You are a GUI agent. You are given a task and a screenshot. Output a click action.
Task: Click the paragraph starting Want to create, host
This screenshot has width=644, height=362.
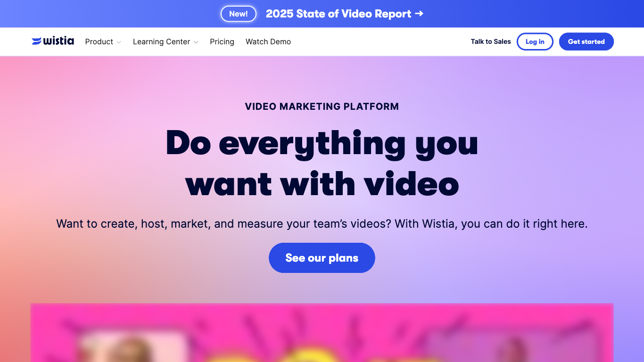click(322, 223)
